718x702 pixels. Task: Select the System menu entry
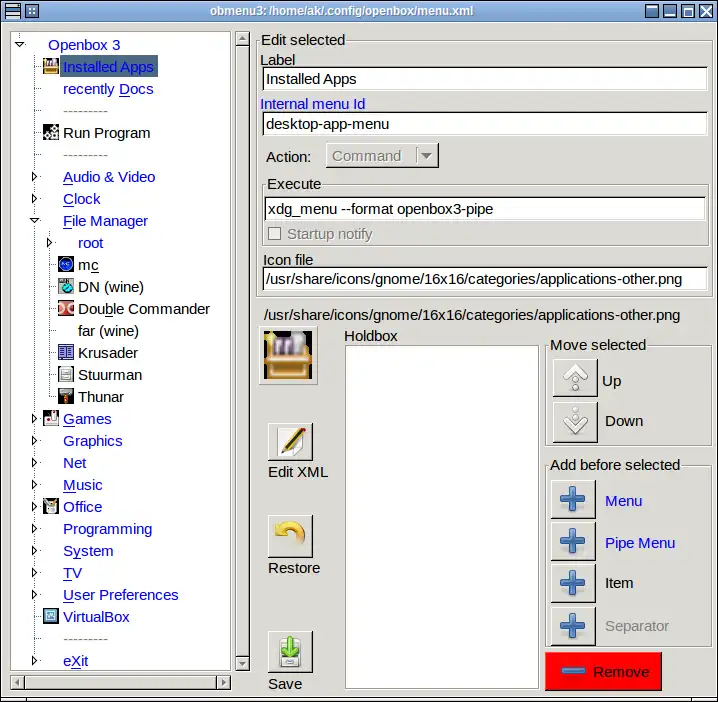point(88,550)
